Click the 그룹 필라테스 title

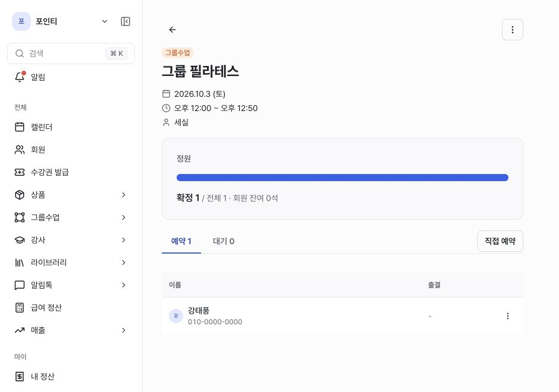[200, 71]
